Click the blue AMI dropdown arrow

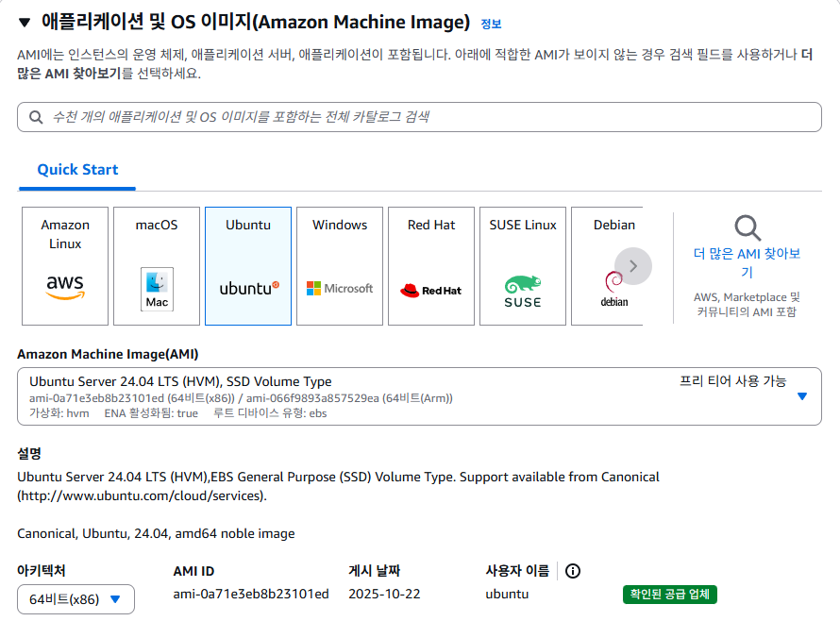coord(802,396)
